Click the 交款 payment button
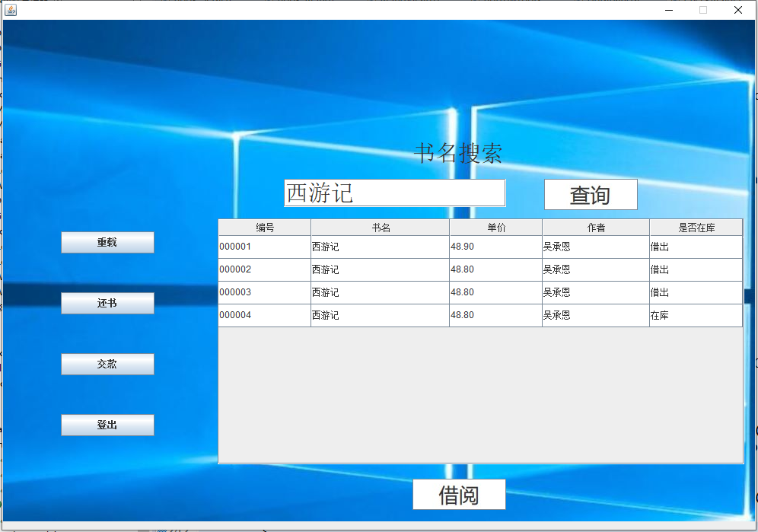This screenshot has width=758, height=532. click(107, 364)
